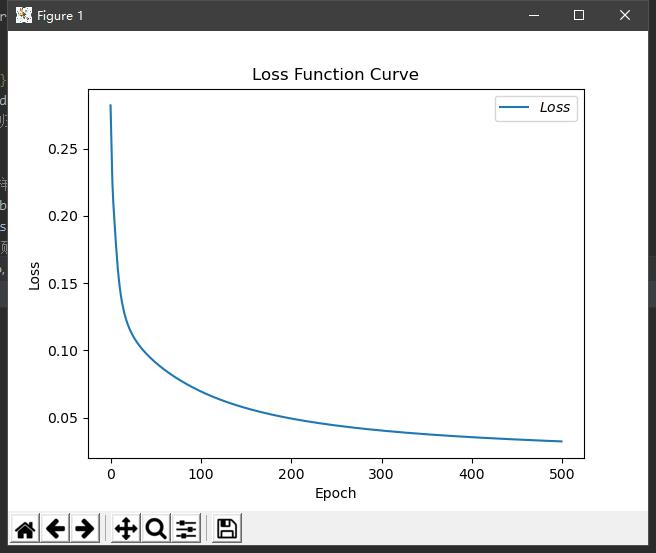Click the matplotlib Figure 1 window icon
Viewport: 656px width, 553px height.
tap(24, 15)
